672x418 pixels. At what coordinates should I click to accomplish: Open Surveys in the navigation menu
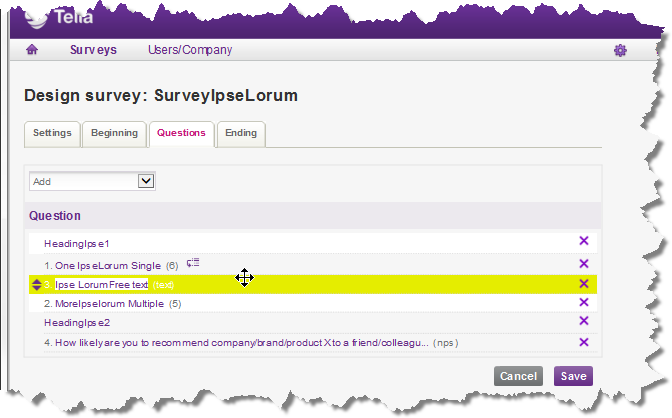coord(93,50)
